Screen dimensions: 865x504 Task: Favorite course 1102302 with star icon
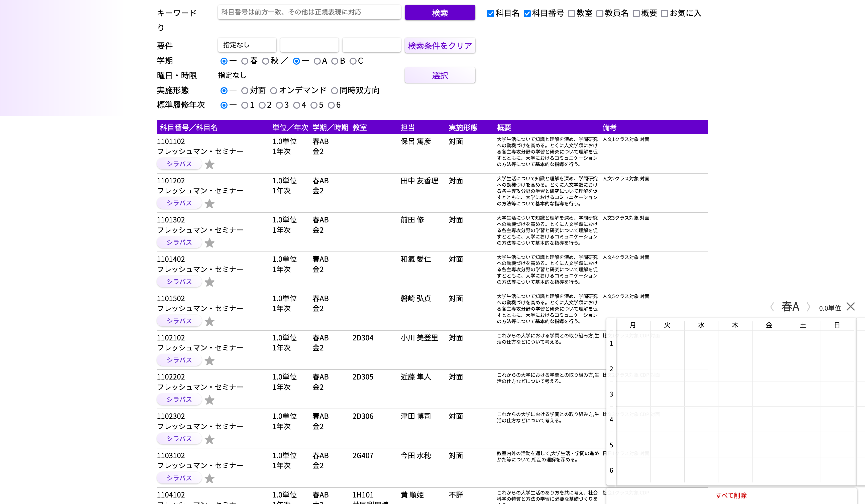pos(209,439)
